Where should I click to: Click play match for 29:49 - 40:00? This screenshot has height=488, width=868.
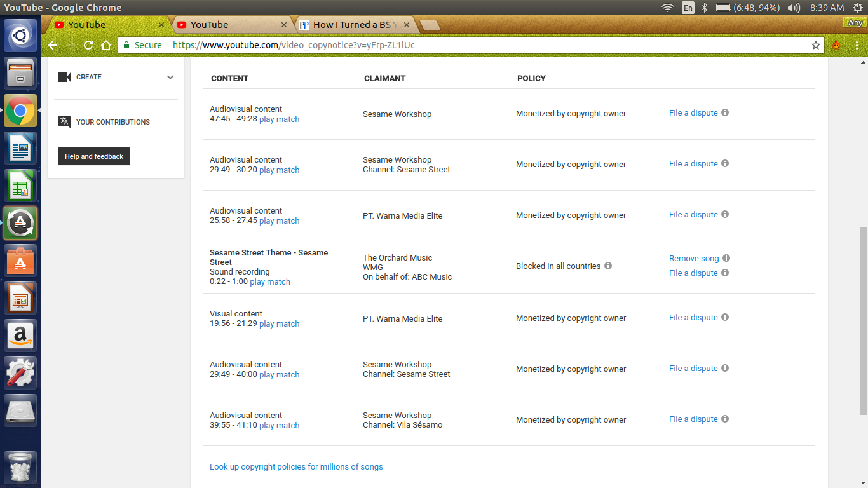click(280, 375)
